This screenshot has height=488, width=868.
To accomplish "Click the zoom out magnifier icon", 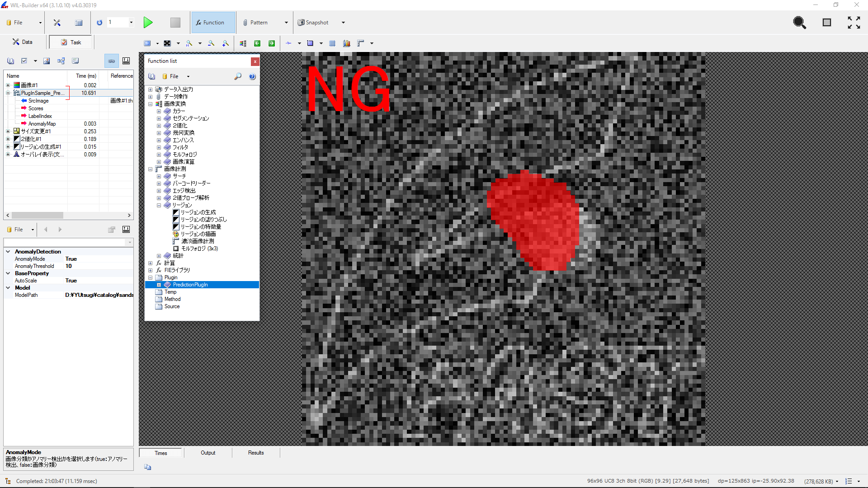I will [x=211, y=43].
